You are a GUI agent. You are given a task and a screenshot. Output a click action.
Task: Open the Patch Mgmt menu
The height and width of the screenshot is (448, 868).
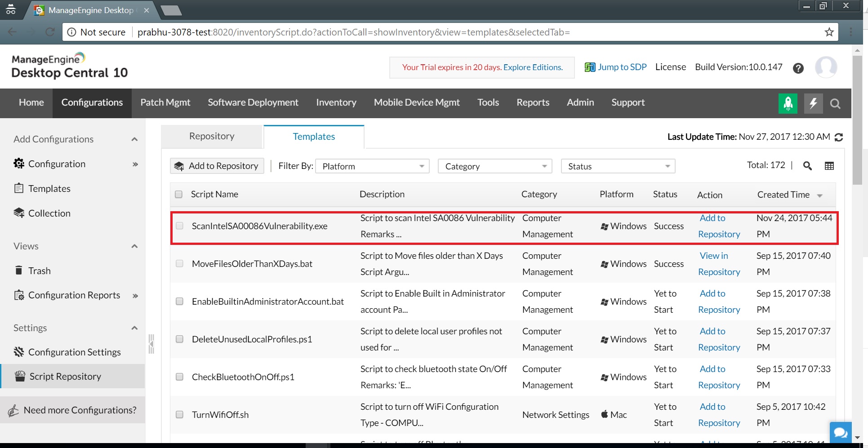pos(165,102)
